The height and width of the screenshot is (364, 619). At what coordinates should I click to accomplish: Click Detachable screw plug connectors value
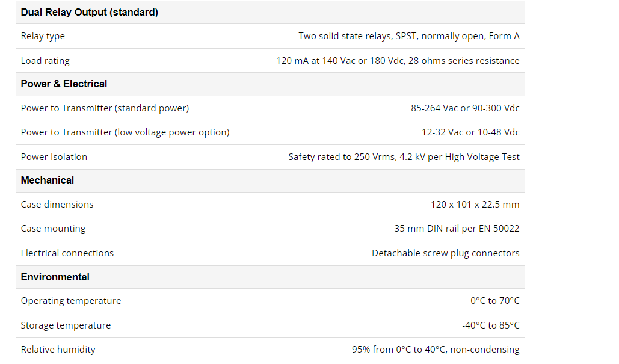(x=445, y=253)
